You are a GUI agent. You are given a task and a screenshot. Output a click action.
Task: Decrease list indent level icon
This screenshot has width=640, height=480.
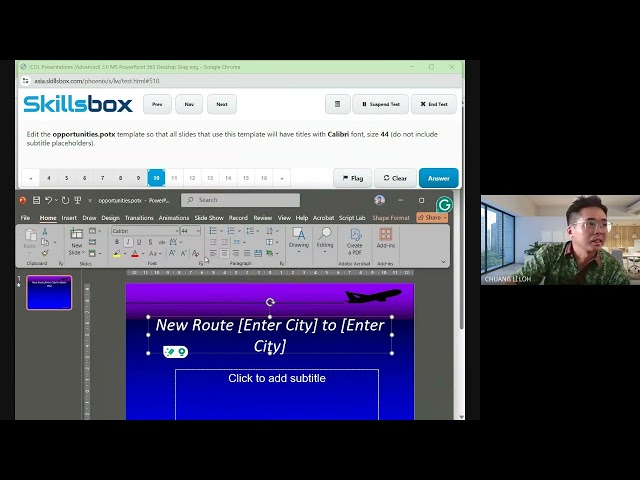[213, 242]
